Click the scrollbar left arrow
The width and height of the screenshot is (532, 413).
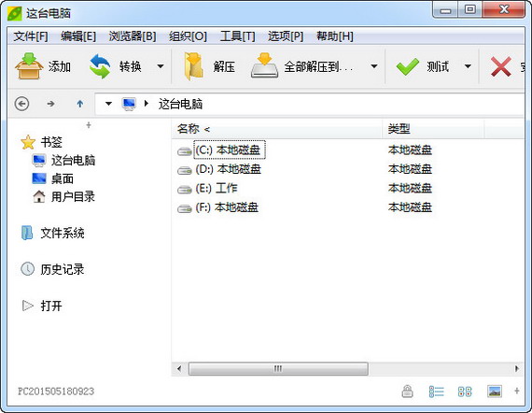click(x=179, y=368)
